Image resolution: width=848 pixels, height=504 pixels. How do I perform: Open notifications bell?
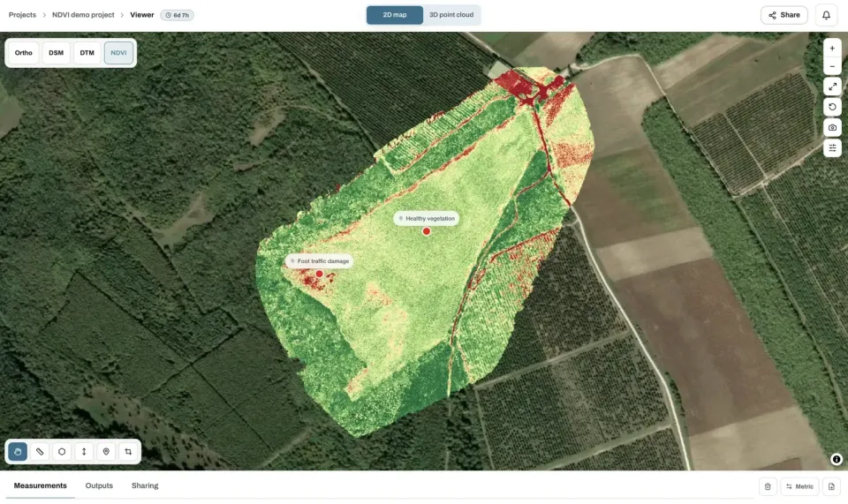coord(826,15)
